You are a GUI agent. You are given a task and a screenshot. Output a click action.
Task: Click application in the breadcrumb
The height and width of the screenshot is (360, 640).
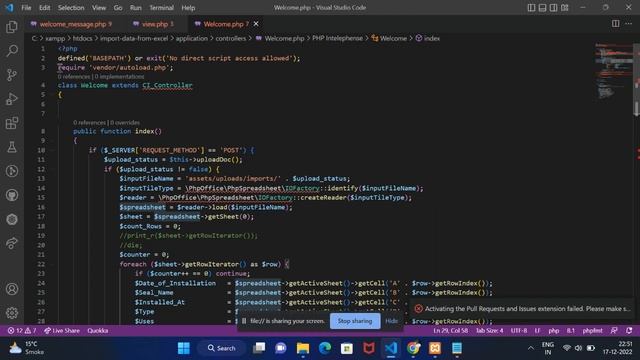pos(191,38)
